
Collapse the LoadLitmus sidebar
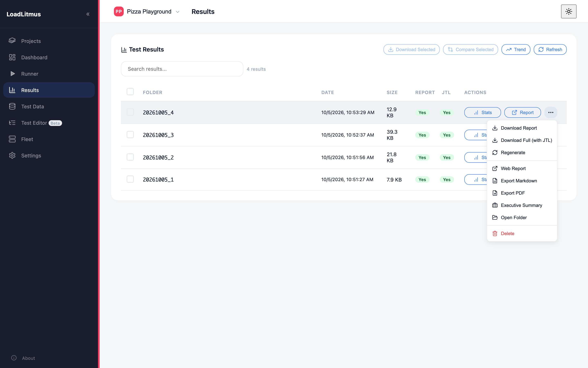pyautogui.click(x=88, y=14)
